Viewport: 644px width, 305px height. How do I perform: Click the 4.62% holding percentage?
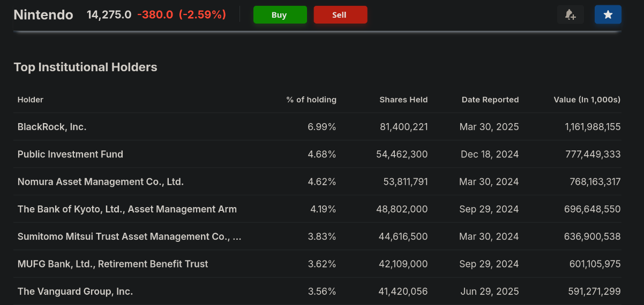coord(322,182)
